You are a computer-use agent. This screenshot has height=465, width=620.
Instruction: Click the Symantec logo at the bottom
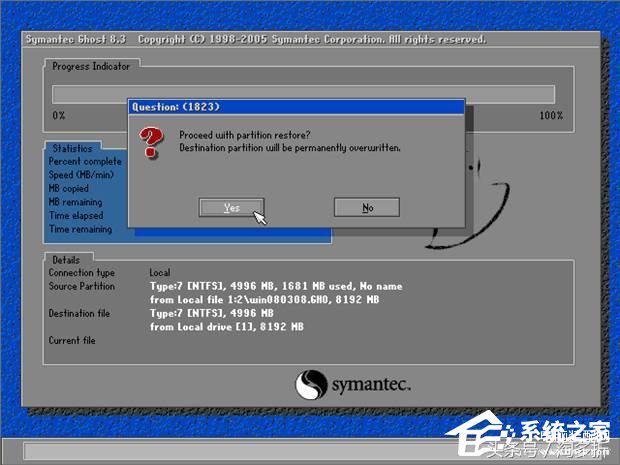pyautogui.click(x=353, y=384)
